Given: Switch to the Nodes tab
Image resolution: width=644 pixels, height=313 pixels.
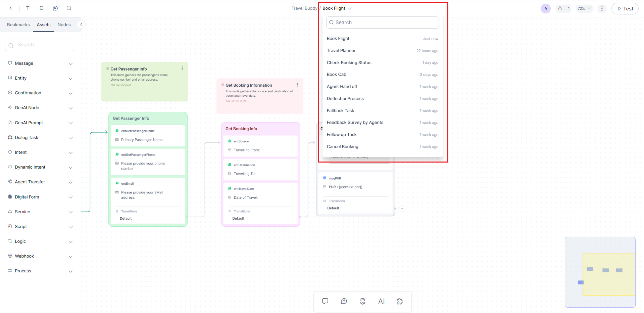Looking at the screenshot, I should 64,25.
